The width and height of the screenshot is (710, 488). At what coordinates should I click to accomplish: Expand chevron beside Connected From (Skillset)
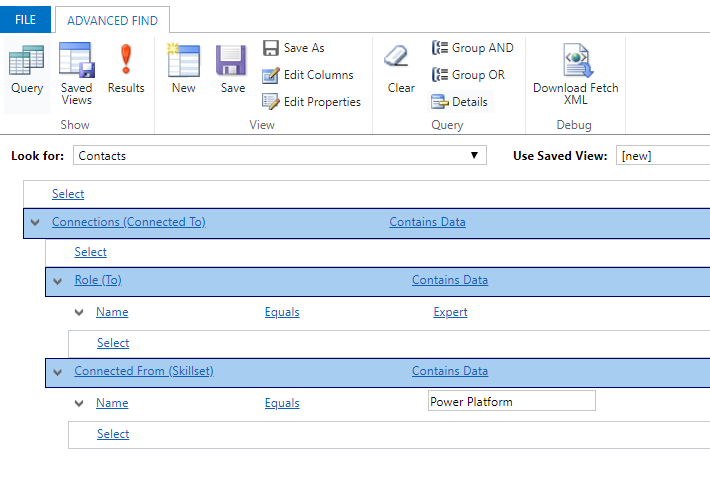(x=58, y=372)
